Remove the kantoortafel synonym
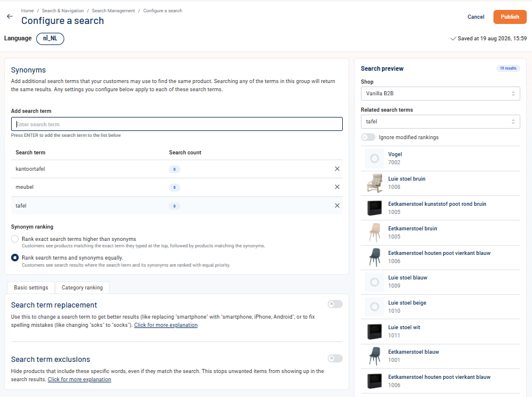 point(337,169)
